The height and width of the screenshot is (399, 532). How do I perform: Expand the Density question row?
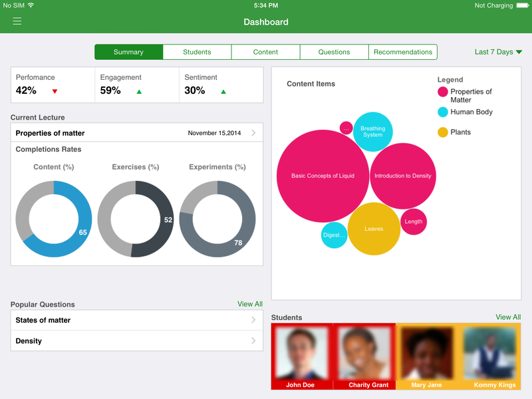[x=137, y=341]
